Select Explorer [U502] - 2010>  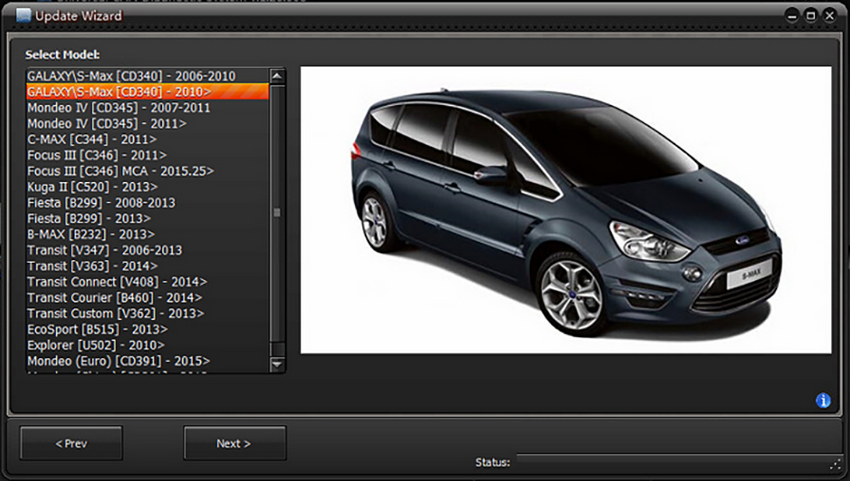[x=147, y=345]
